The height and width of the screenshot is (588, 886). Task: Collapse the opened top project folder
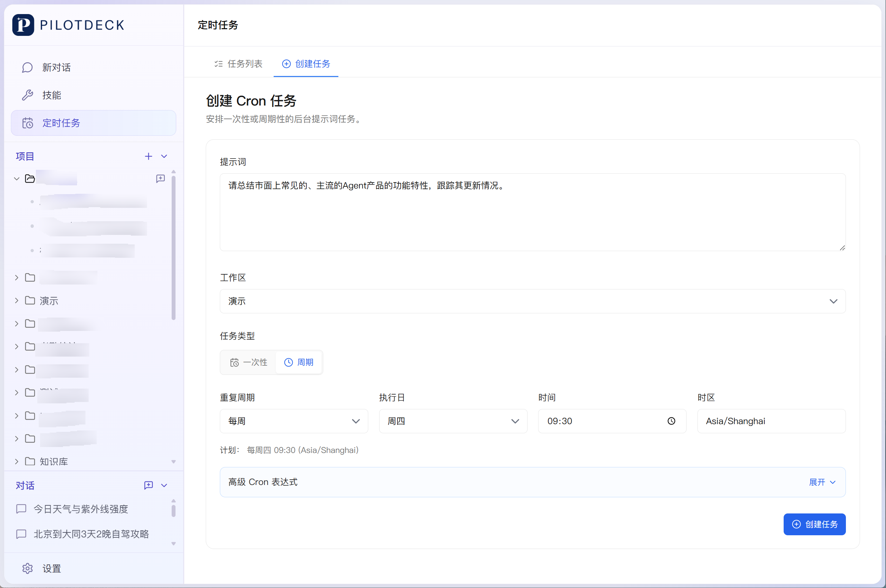point(17,179)
